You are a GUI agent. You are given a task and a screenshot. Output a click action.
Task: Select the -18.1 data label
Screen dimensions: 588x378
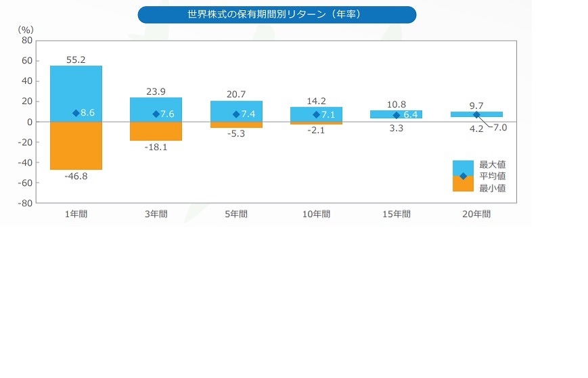click(x=156, y=147)
